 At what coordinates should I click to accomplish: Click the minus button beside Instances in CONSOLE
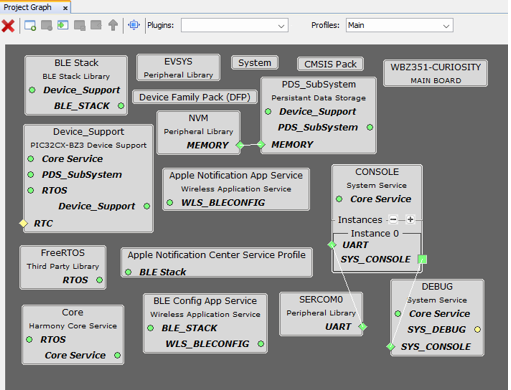[393, 220]
